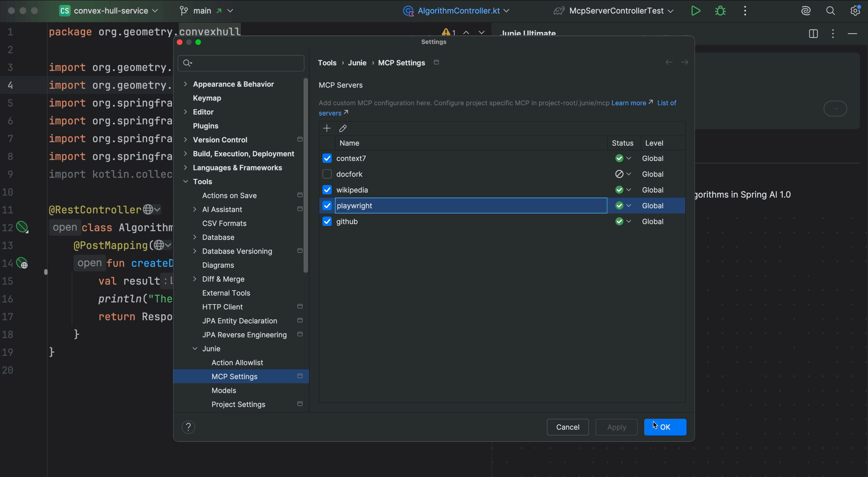Click the AI Assistant spiral icon
The image size is (868, 477).
click(806, 11)
